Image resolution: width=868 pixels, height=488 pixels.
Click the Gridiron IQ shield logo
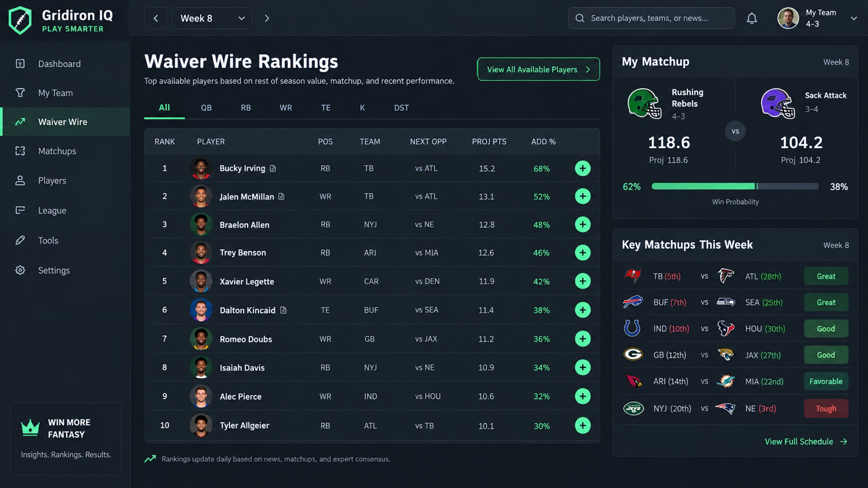click(x=20, y=20)
